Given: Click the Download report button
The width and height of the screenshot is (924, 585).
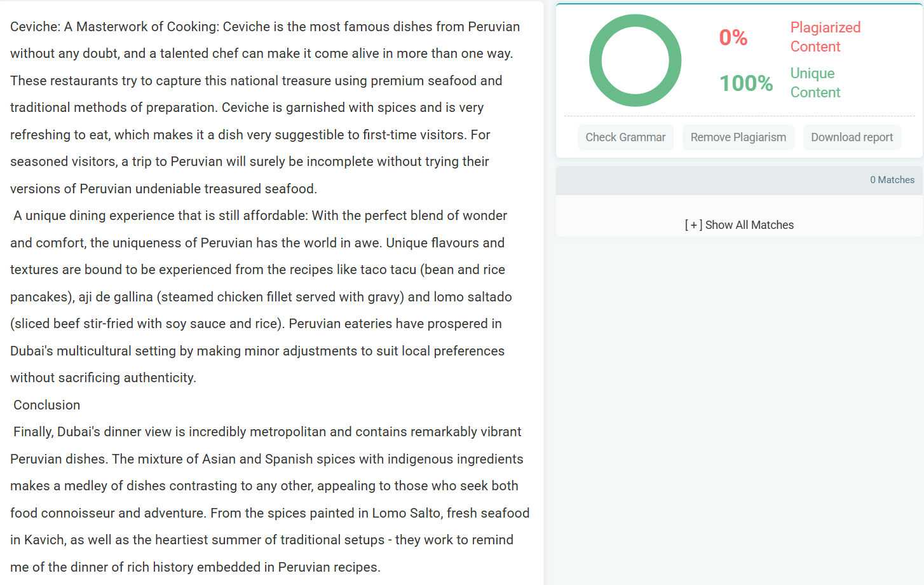Looking at the screenshot, I should click(852, 137).
